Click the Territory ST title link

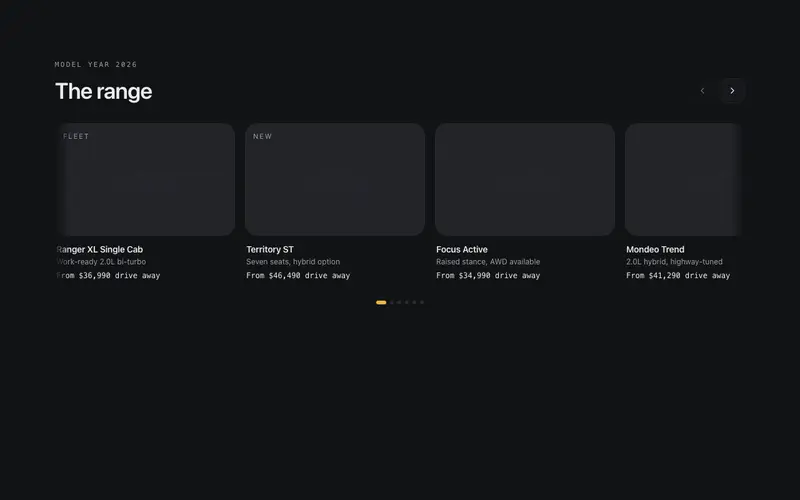(x=270, y=249)
